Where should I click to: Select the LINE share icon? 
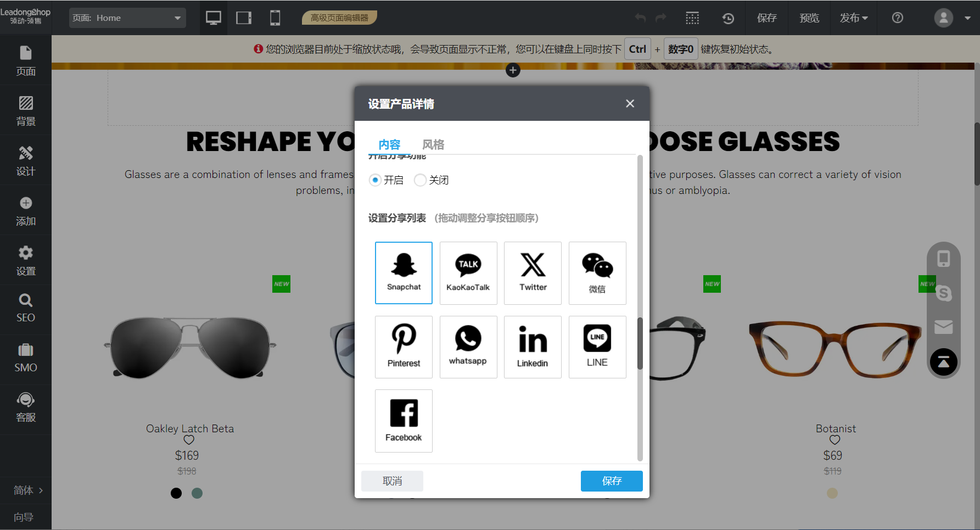pyautogui.click(x=597, y=347)
